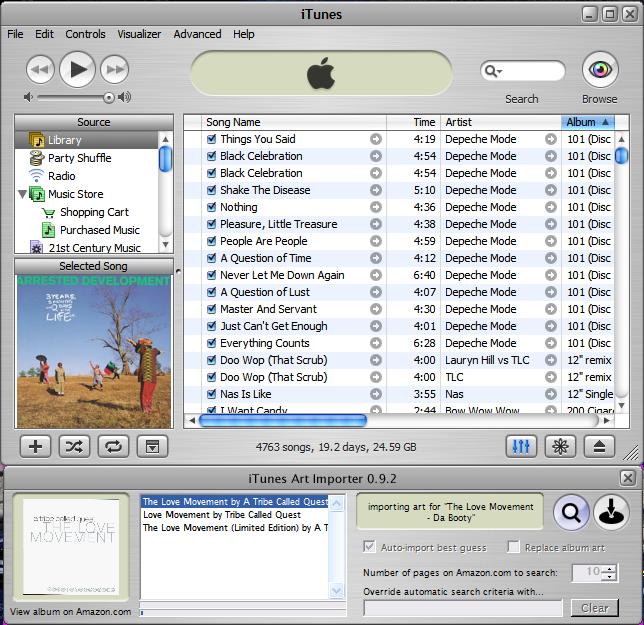644x625 pixels.
Task: Click the Play button
Action: (x=77, y=69)
